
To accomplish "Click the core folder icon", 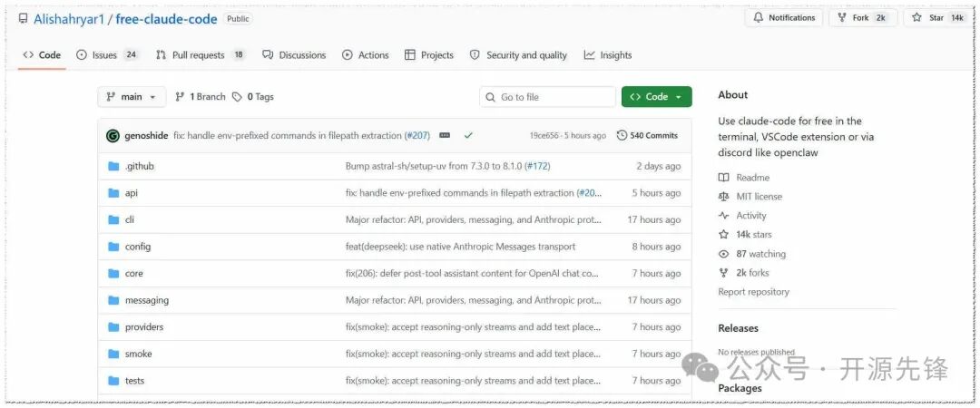I will pos(113,274).
